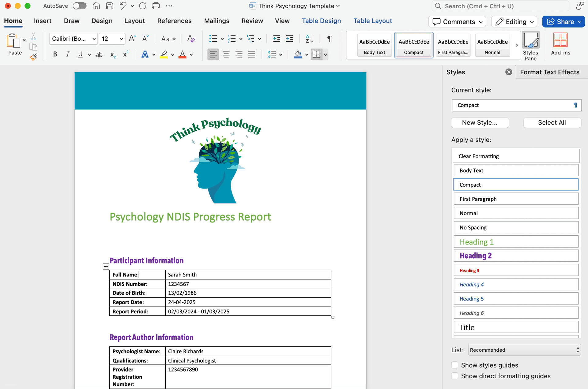Open the References tab
Screen dimensions: 588x389
point(175,21)
